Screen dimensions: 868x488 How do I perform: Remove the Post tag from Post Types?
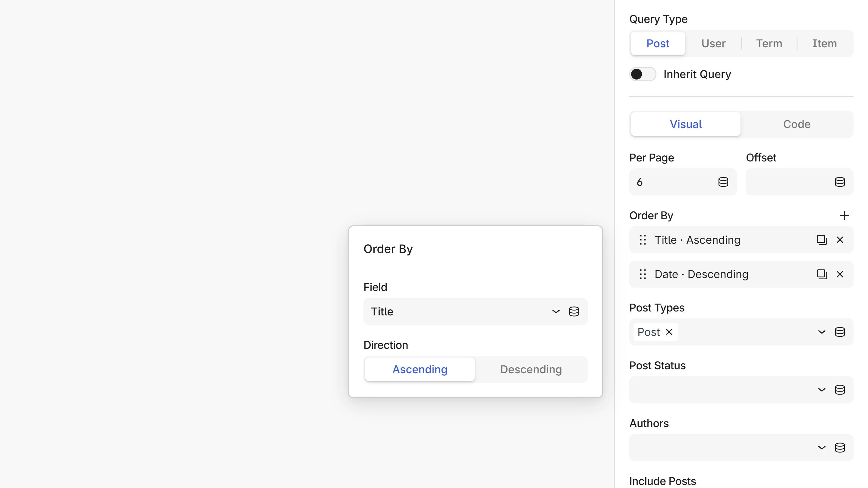point(669,332)
